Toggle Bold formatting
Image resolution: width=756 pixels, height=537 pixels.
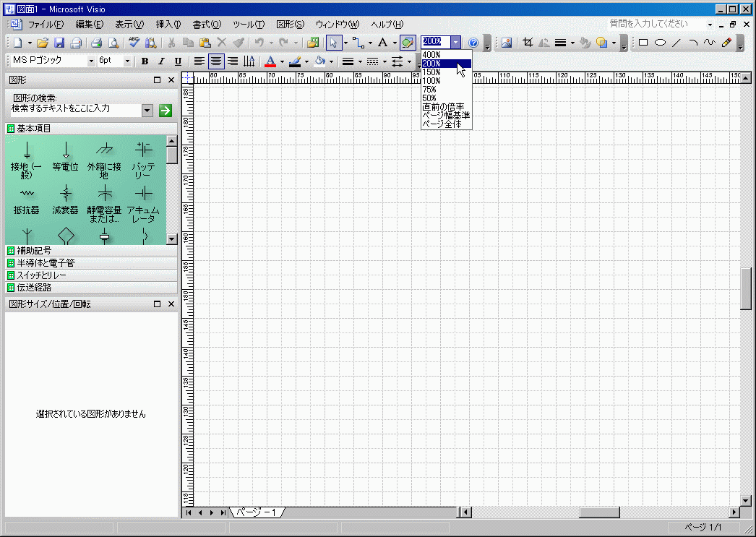click(x=145, y=61)
